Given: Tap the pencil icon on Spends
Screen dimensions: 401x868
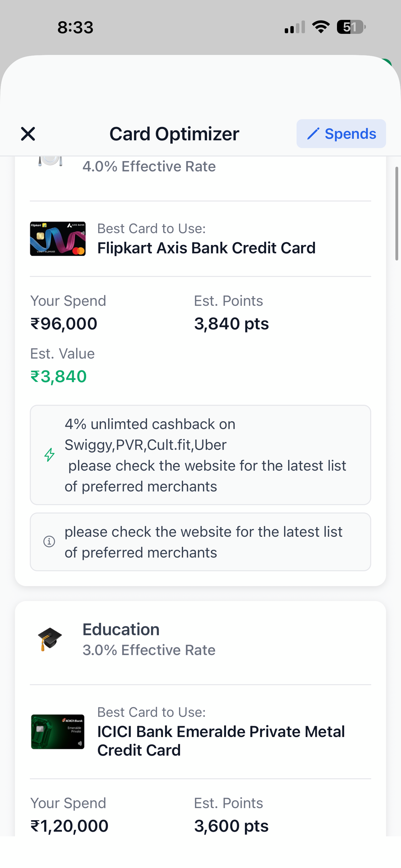Looking at the screenshot, I should point(313,134).
